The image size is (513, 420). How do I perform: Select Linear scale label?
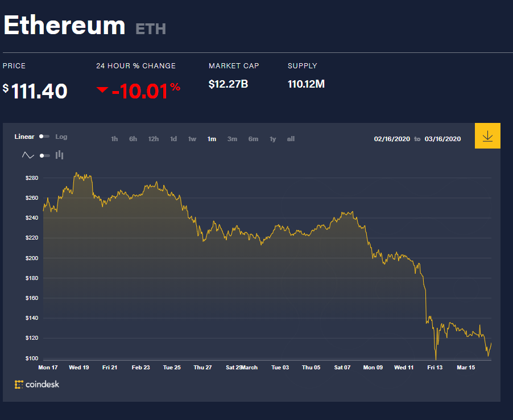pyautogui.click(x=24, y=137)
